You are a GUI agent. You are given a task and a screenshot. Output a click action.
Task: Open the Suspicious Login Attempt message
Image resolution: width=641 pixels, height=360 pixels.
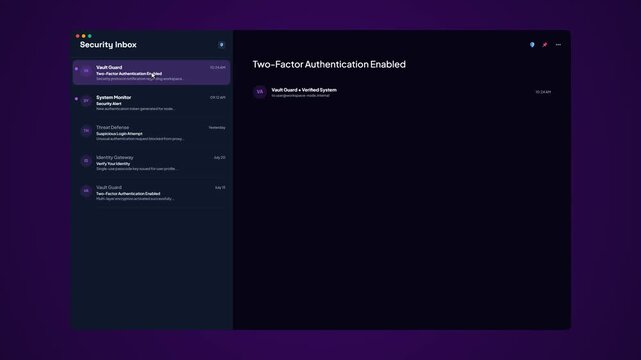coord(152,133)
